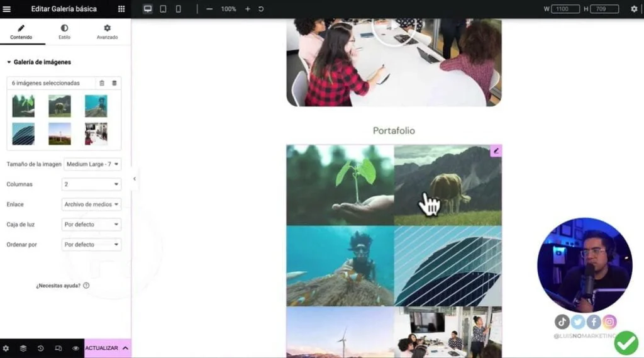Open the Avanzado tab
This screenshot has height=358, width=644.
click(x=107, y=31)
